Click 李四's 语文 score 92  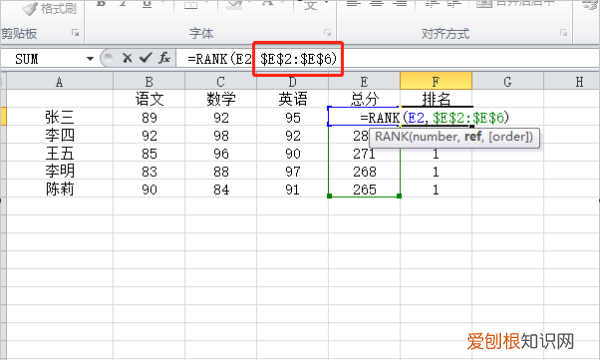[x=149, y=135]
